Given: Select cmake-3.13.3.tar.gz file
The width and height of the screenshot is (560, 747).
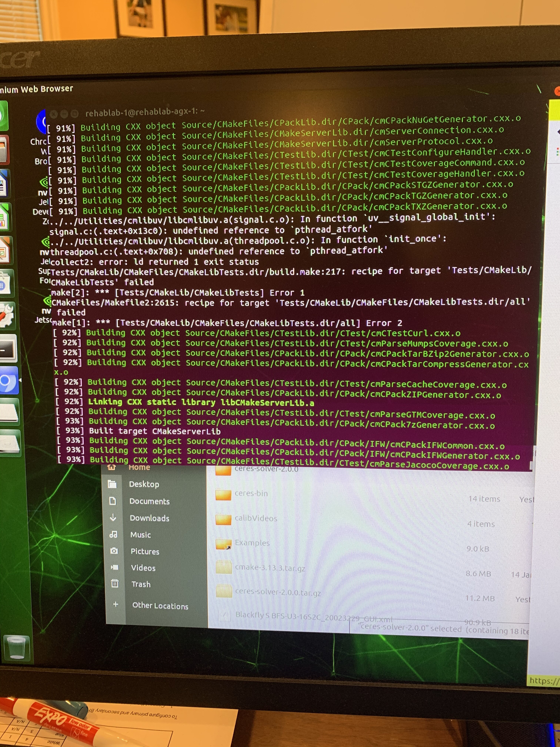Looking at the screenshot, I should coord(270,568).
